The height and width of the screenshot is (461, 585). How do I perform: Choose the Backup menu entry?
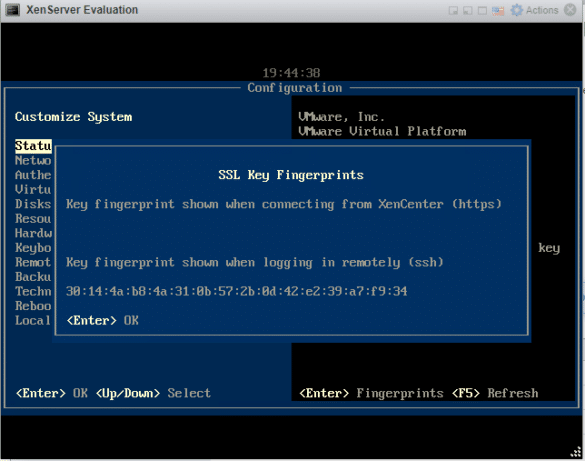[33, 277]
